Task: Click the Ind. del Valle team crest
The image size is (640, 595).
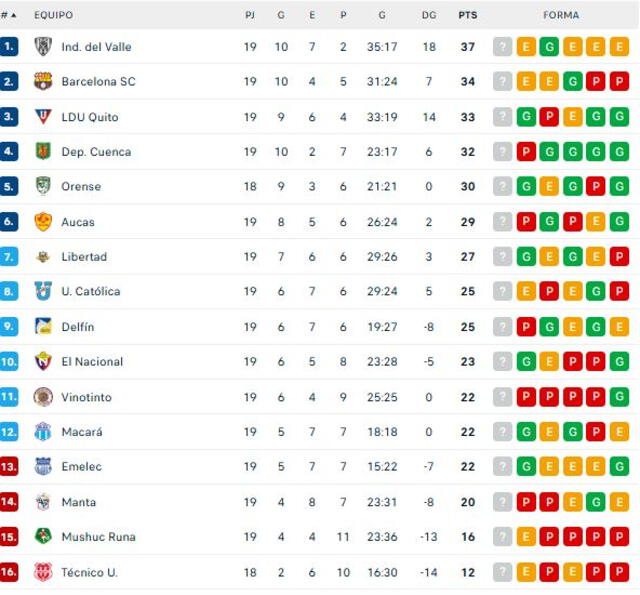Action: (42, 47)
